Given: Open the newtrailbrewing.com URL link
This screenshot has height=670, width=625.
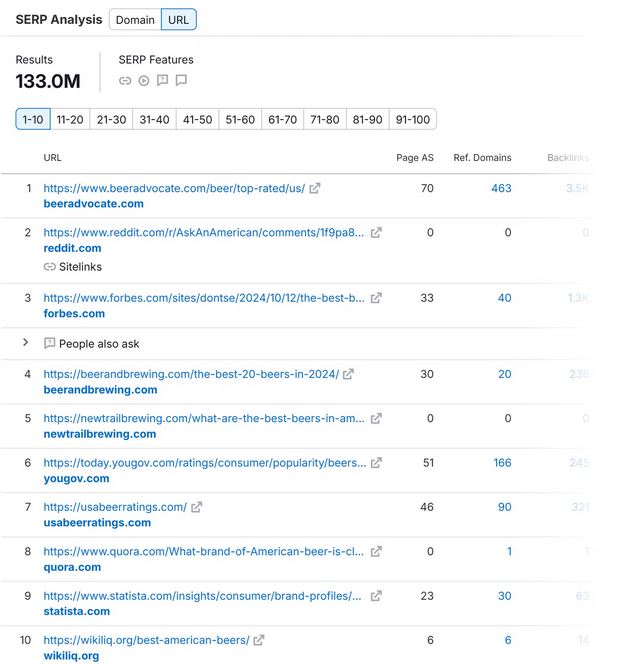Looking at the screenshot, I should click(x=204, y=419).
